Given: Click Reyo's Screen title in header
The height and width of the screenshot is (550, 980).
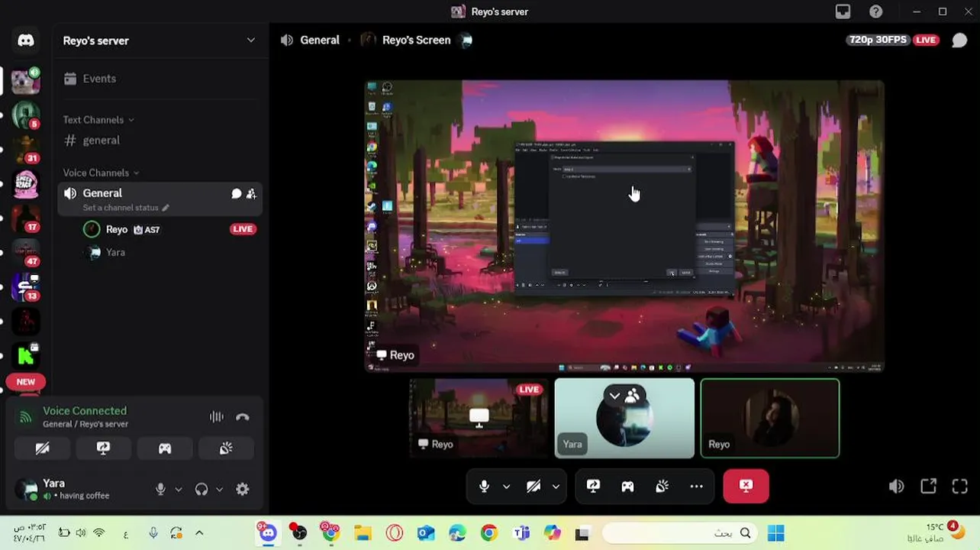Looking at the screenshot, I should pyautogui.click(x=416, y=40).
